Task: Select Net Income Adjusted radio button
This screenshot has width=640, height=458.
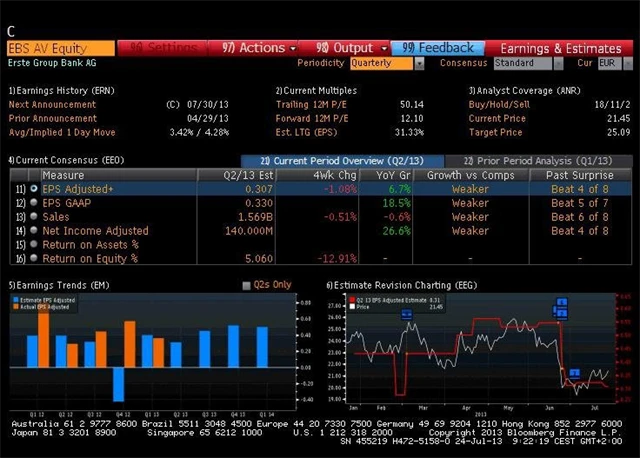Action: pyautogui.click(x=34, y=230)
